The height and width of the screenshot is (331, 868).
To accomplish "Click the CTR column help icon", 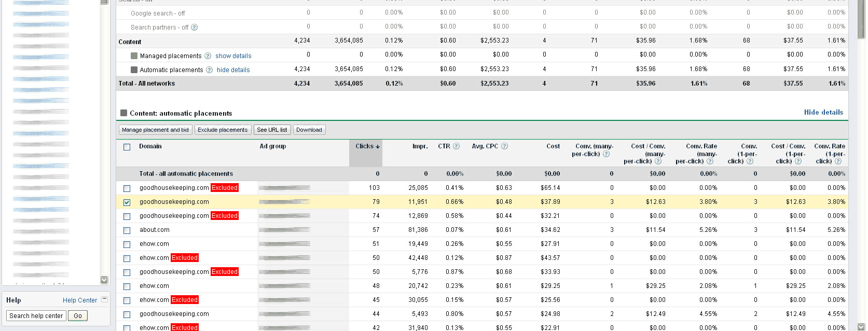I will (x=456, y=146).
